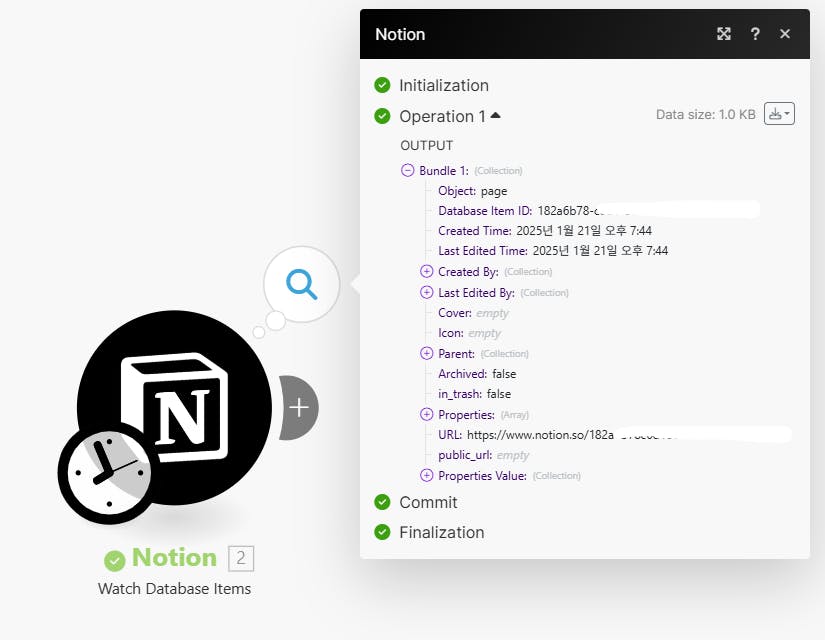Expand the Properties Value collection
Screen dimensions: 825x640
[427, 475]
